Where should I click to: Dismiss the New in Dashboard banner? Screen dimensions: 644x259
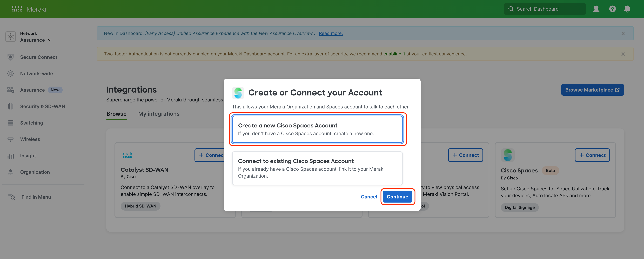point(623,34)
